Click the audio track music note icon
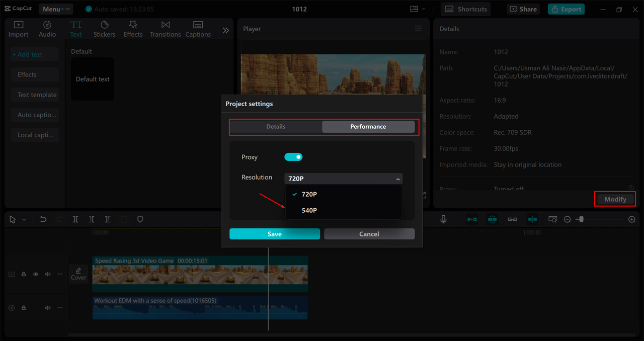The width and height of the screenshot is (644, 341). coord(12,308)
